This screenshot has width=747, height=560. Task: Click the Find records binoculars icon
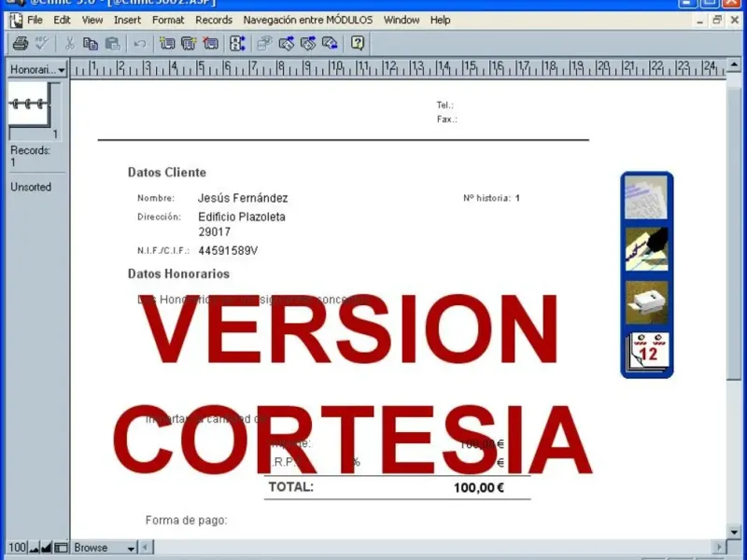tap(264, 44)
